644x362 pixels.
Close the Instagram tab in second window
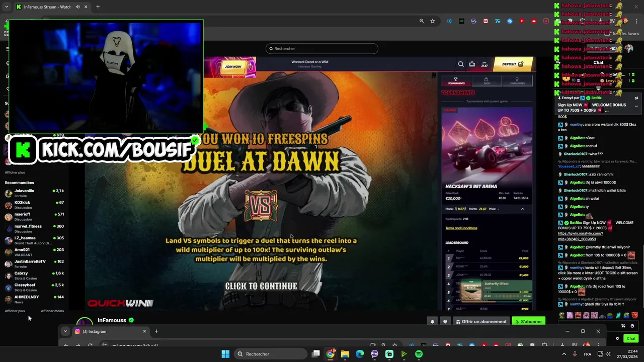(144, 331)
